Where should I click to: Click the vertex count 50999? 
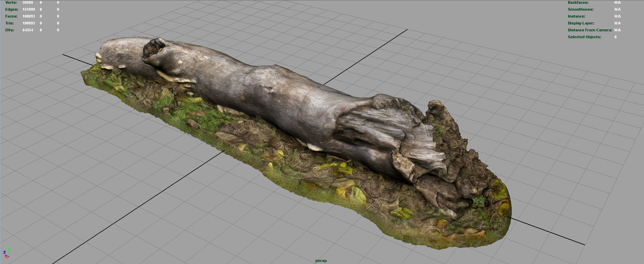tap(28, 2)
